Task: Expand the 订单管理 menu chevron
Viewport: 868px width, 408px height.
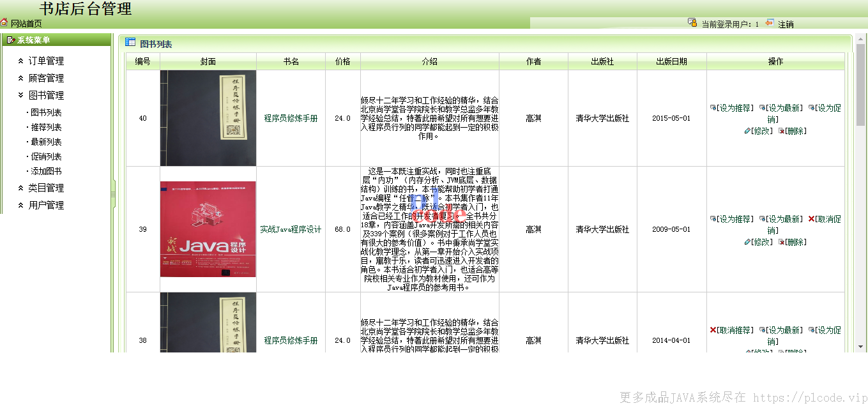Action: [x=21, y=61]
